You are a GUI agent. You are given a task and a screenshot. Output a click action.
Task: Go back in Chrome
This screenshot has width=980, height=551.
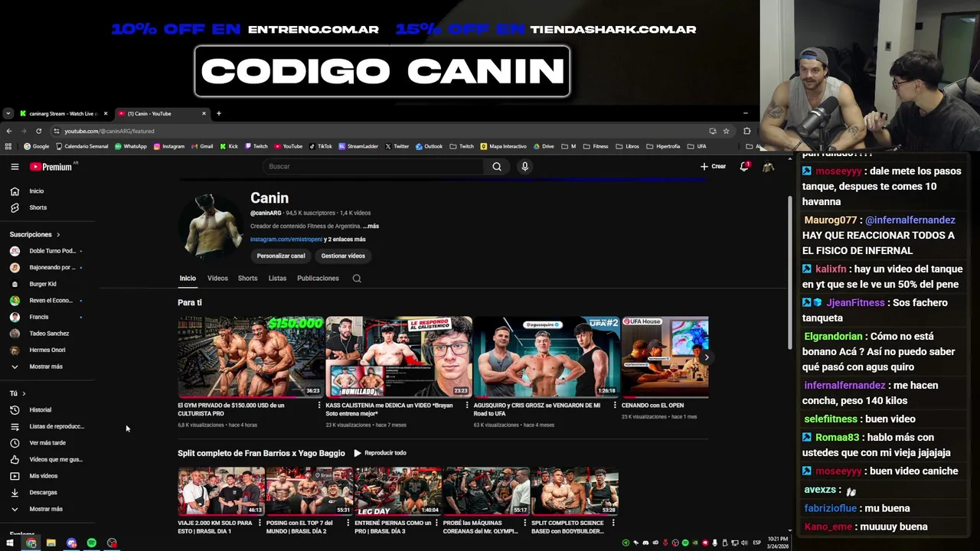(x=8, y=131)
